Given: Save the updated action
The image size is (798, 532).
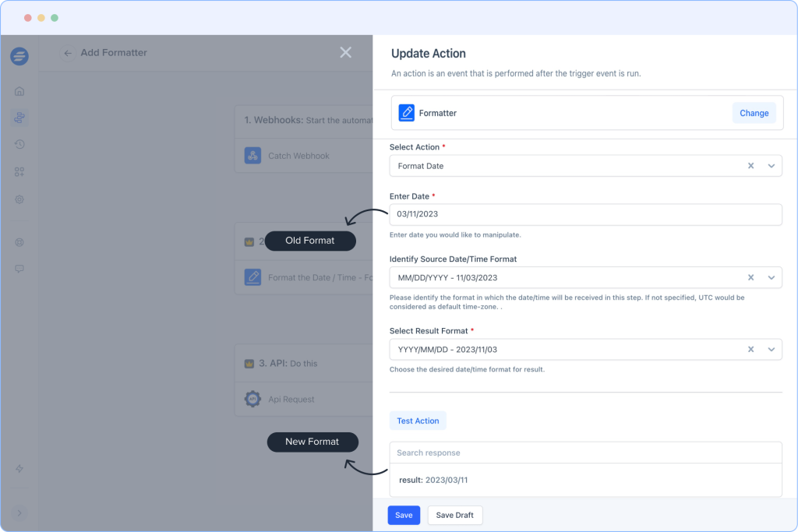Looking at the screenshot, I should (404, 515).
